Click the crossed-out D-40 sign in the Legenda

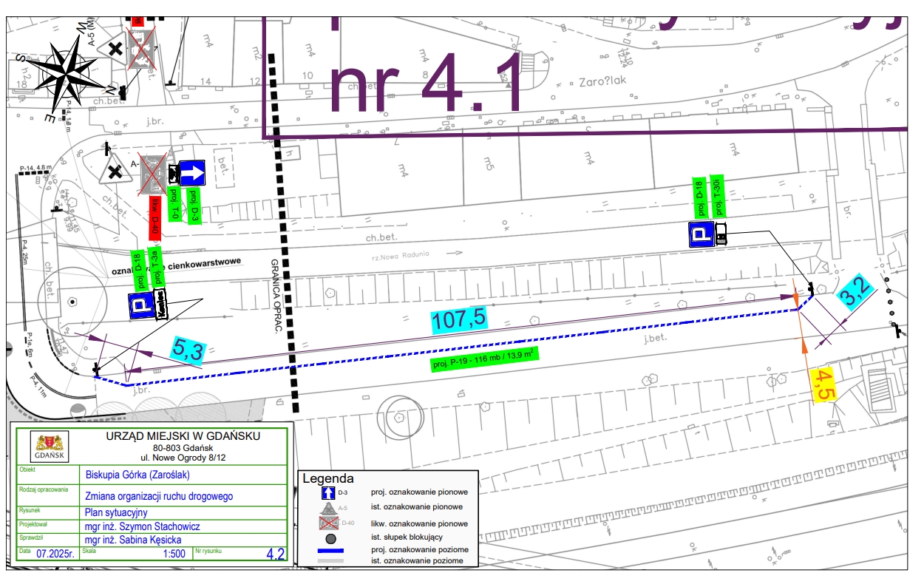point(330,523)
